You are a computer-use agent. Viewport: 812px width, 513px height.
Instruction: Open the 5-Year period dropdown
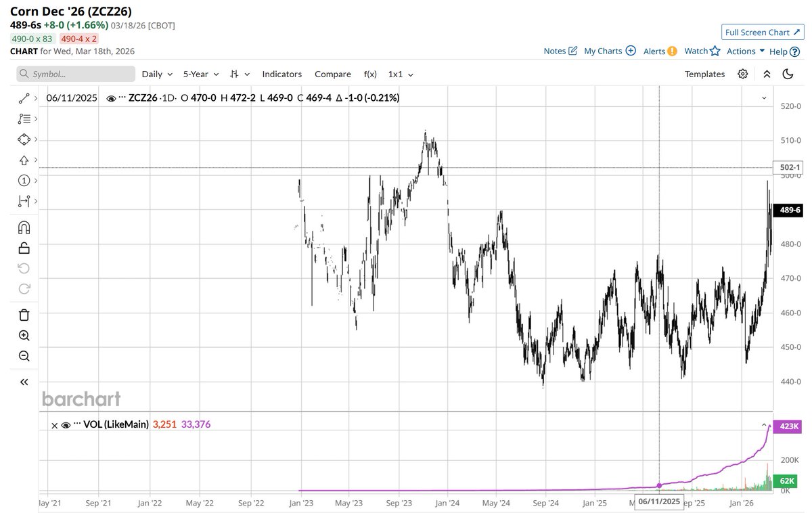[201, 74]
